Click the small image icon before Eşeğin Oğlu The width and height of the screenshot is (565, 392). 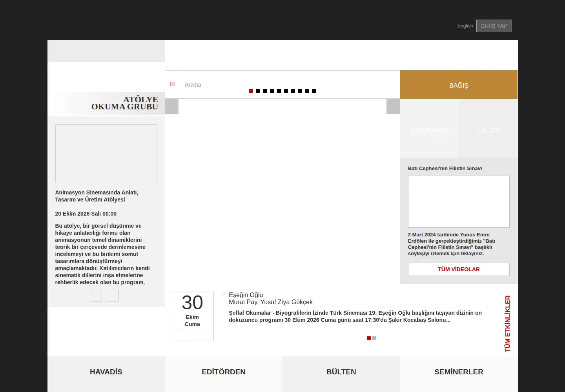pos(223,293)
